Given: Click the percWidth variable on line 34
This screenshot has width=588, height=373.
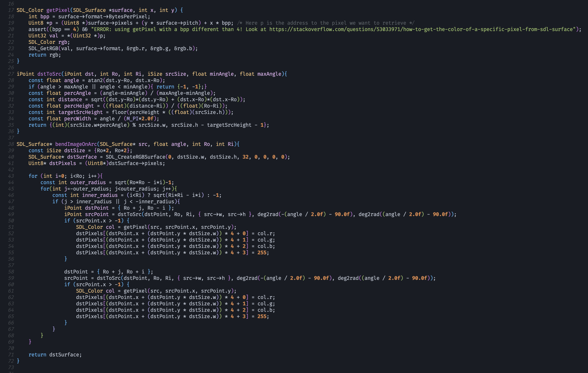Looking at the screenshot, I should tap(77, 118).
